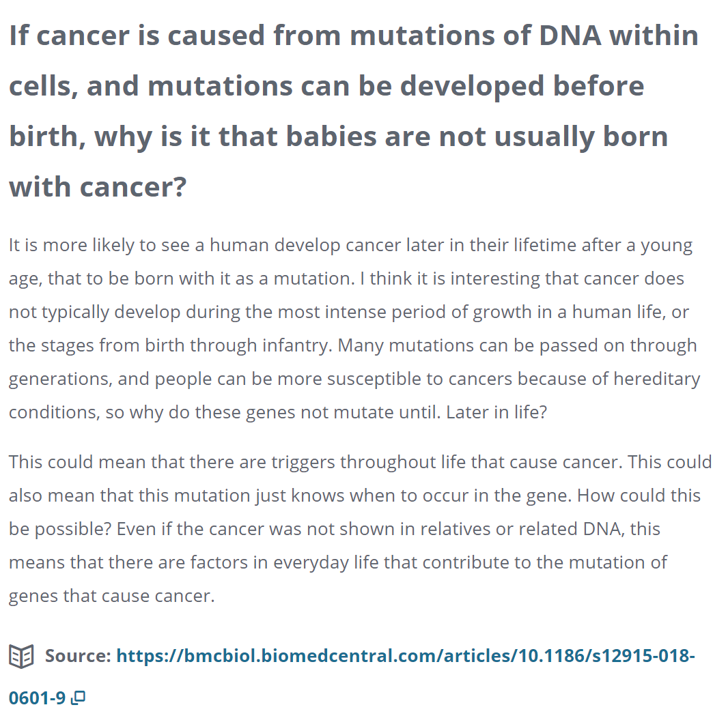Click the paragraph starting 'This could mean'

coord(361,529)
